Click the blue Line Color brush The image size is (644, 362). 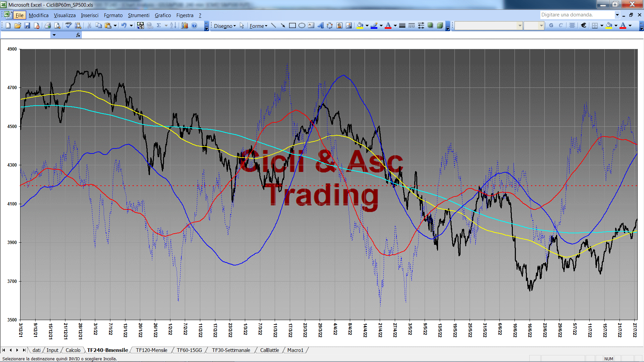point(374,26)
